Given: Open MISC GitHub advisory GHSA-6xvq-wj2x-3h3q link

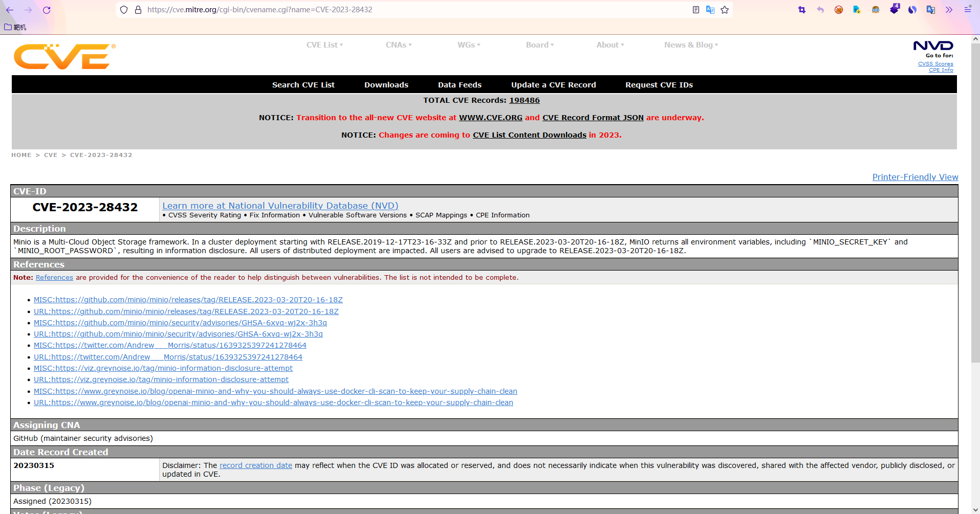Looking at the screenshot, I should 180,323.
